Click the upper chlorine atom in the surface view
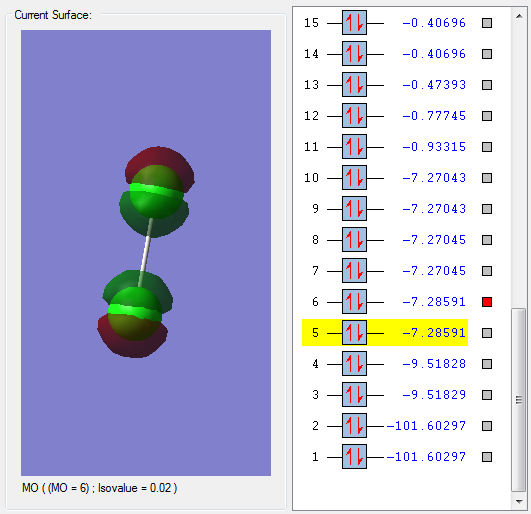The width and height of the screenshot is (531, 514). pos(157,192)
